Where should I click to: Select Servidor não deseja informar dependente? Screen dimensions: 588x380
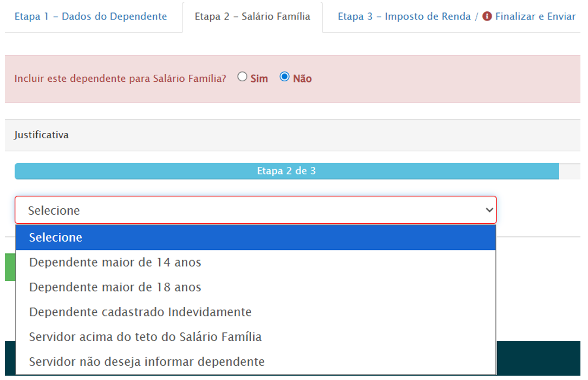(147, 362)
